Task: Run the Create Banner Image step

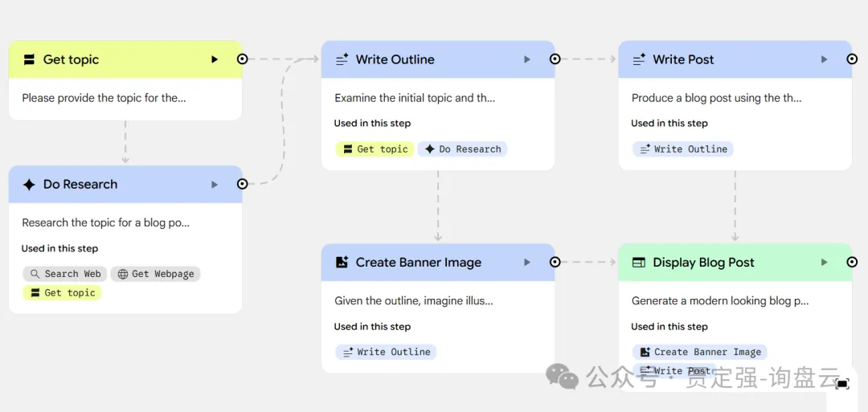Action: 526,263
